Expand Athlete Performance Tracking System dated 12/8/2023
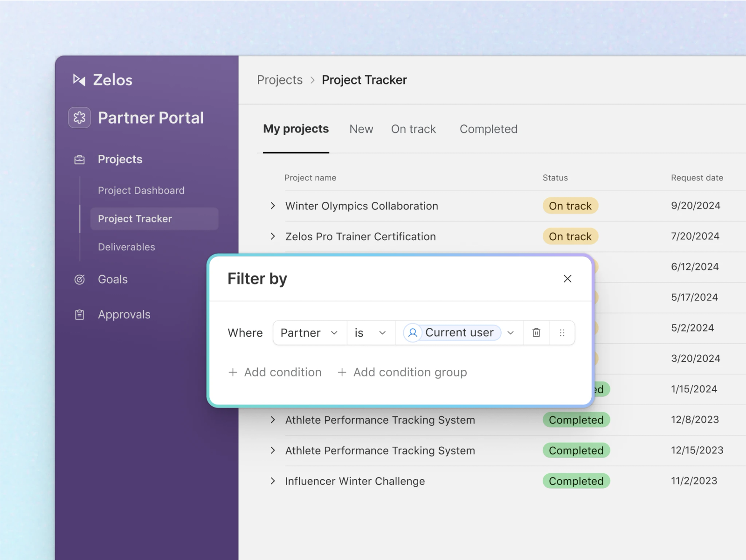746x560 pixels. point(273,420)
